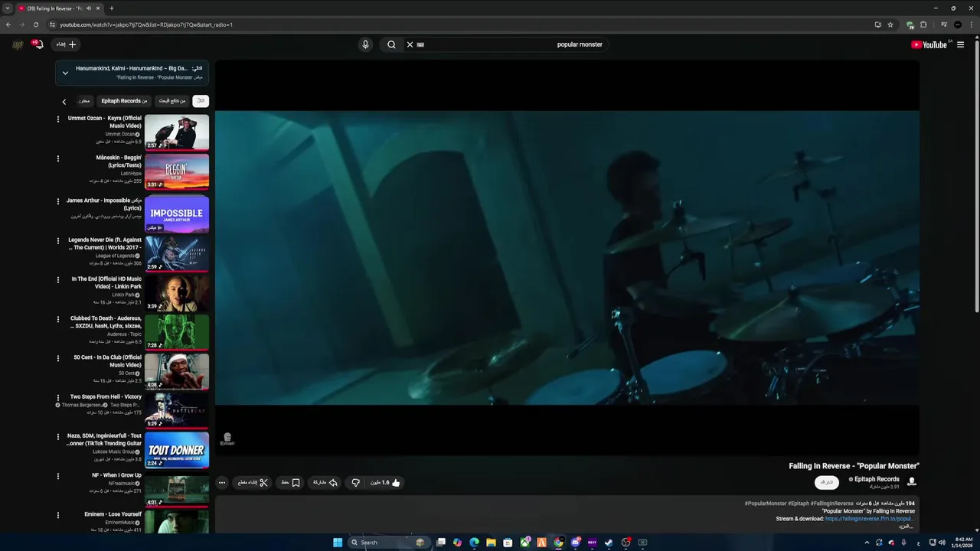Viewport: 980px width, 551px height.
Task: Open options for Two Steps From Hell Victory
Action: 58,398
